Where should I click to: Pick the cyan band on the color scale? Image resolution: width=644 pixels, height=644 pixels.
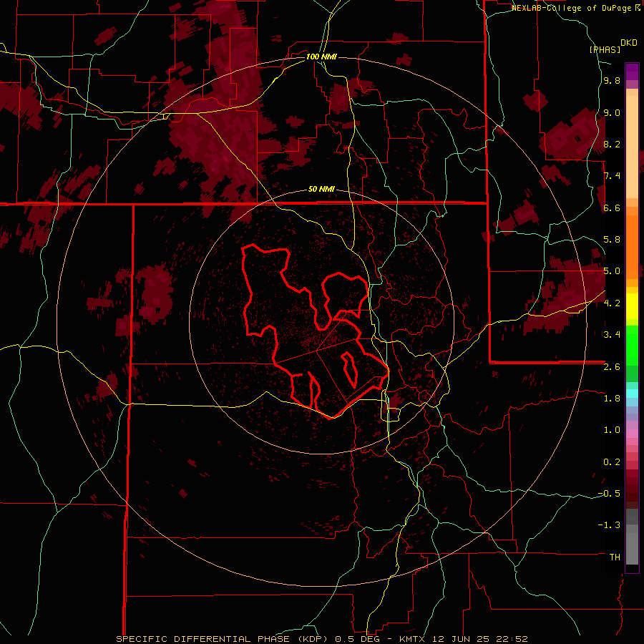pyautogui.click(x=632, y=393)
